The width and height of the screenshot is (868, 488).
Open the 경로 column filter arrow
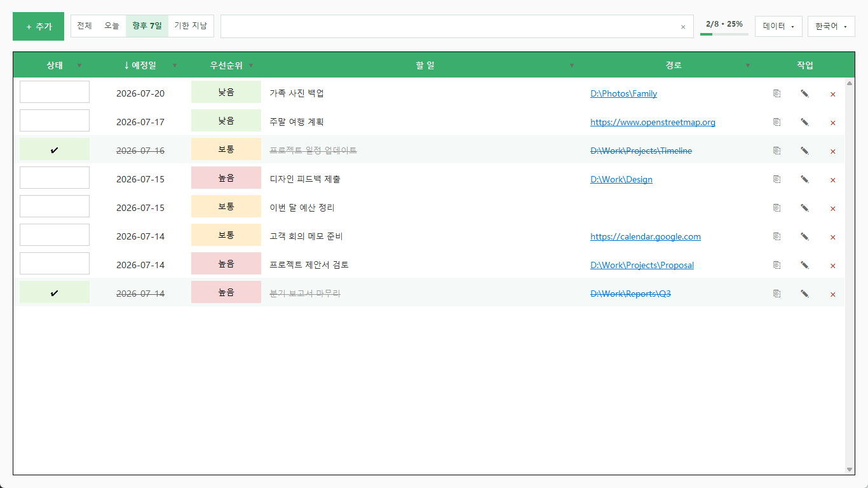pos(747,65)
